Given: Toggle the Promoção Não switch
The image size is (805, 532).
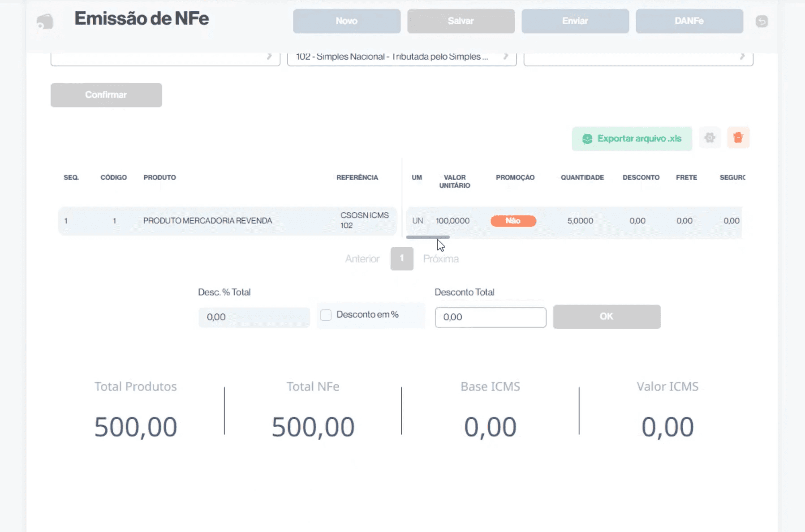Looking at the screenshot, I should point(513,221).
